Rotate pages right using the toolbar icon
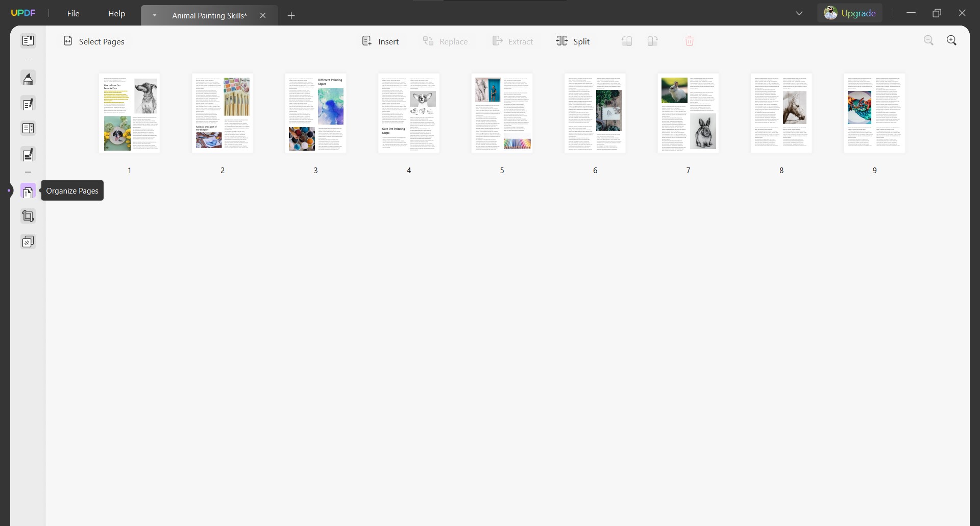This screenshot has height=526, width=980. [x=652, y=41]
